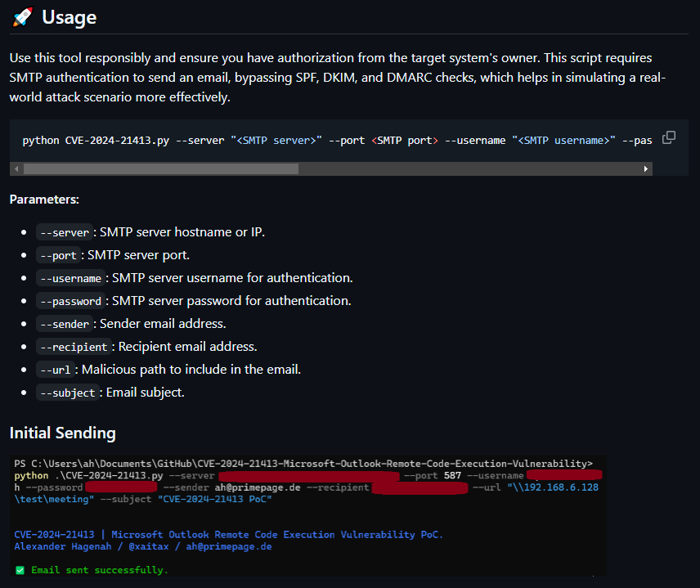Click "CVE-2024-21413 PoC" subject string in terminal

[214, 499]
